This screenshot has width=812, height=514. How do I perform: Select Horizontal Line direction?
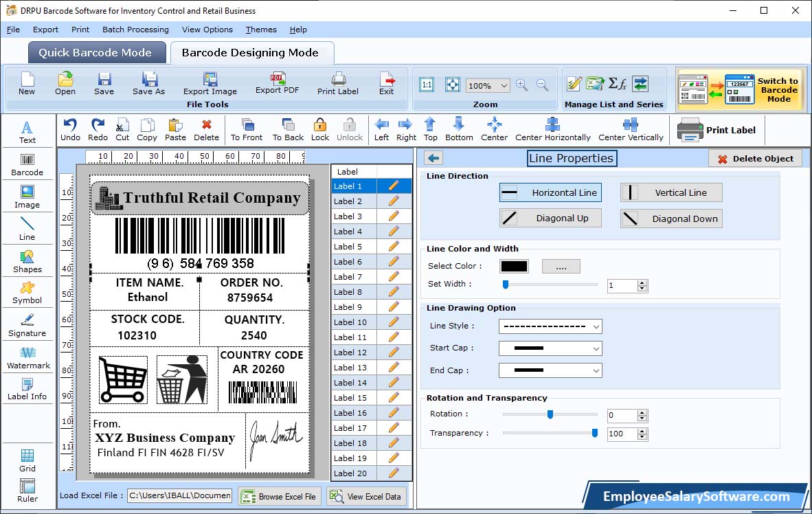[550, 192]
